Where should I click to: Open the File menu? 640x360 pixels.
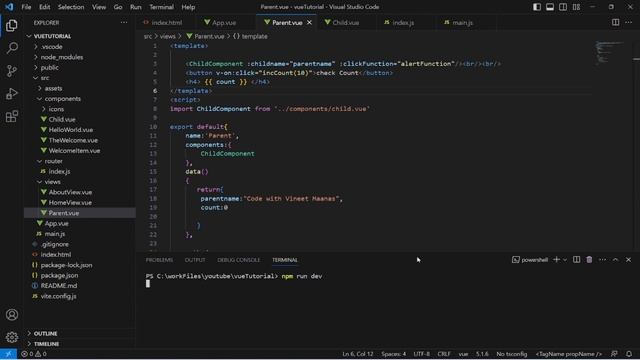click(x=26, y=7)
